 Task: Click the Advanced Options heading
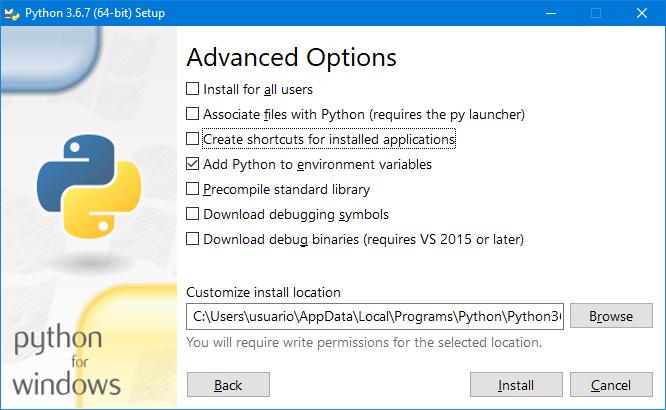pos(291,57)
